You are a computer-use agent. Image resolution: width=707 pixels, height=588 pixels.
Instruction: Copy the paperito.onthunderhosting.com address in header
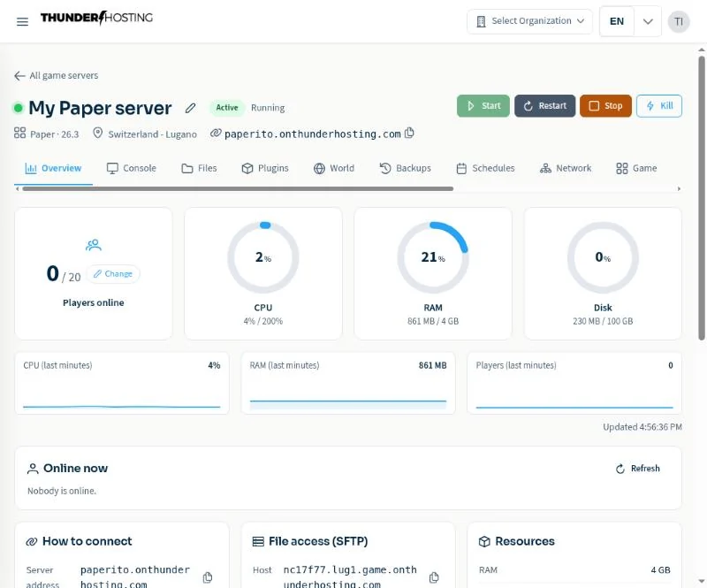(409, 134)
